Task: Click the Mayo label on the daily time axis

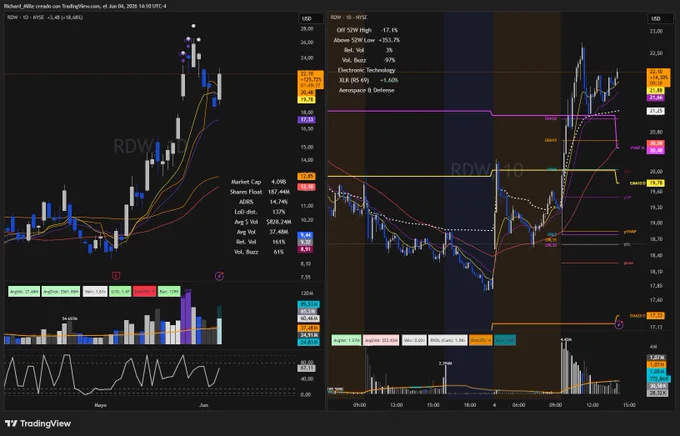Action: [100, 405]
